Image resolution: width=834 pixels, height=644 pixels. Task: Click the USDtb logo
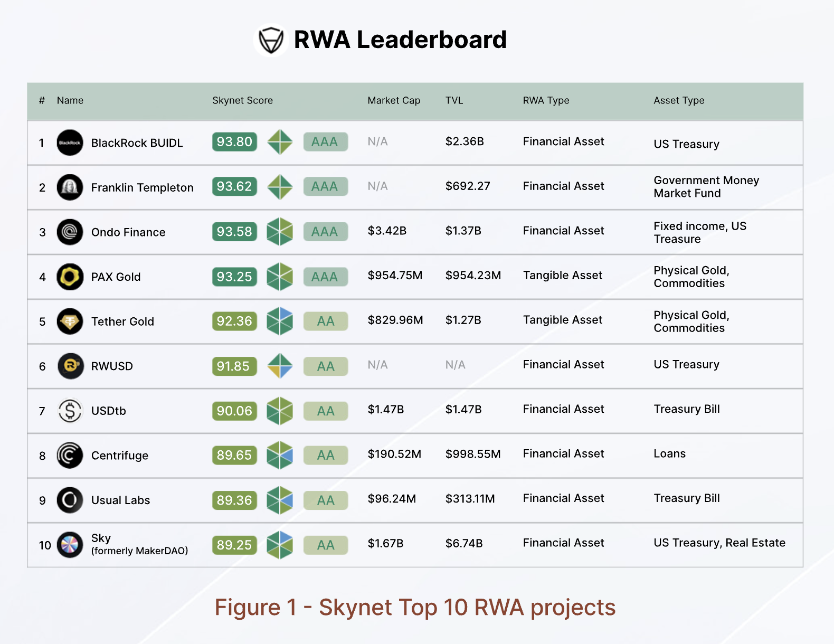coord(70,411)
